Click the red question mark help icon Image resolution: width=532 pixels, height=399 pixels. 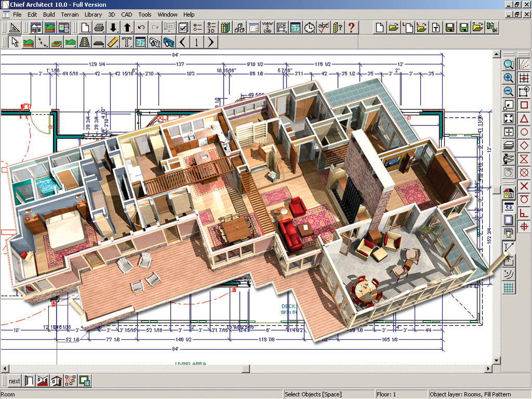351,28
